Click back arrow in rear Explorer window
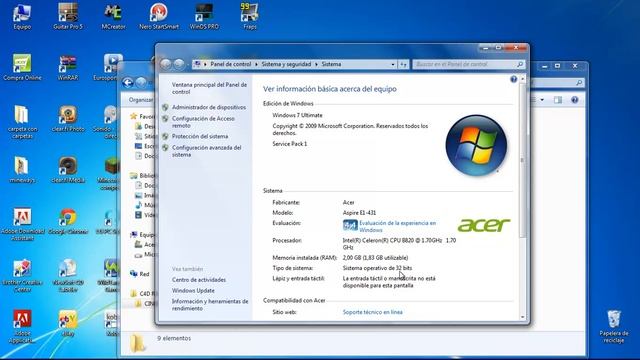 (128, 83)
